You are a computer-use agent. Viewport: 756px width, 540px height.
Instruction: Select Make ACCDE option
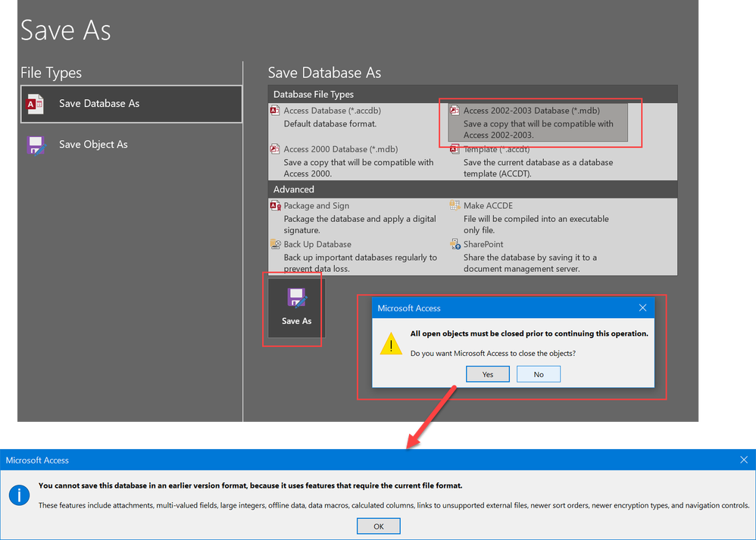(538, 217)
